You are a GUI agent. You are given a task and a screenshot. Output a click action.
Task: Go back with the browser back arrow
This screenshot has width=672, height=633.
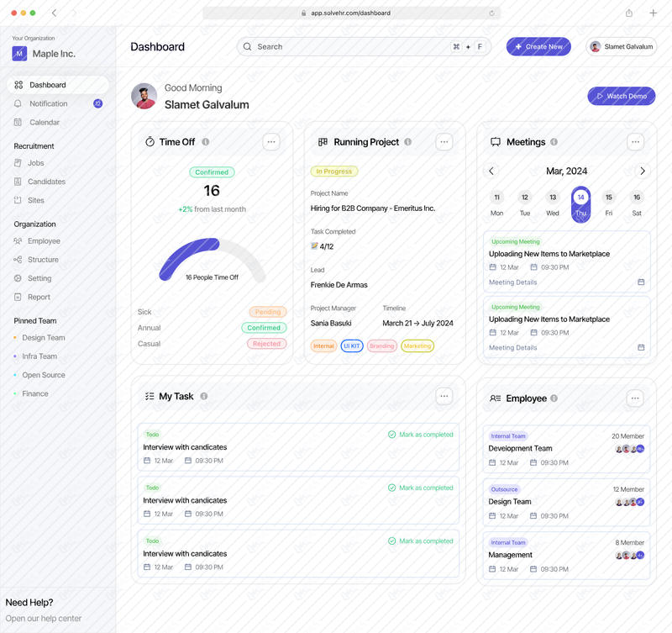pos(55,13)
